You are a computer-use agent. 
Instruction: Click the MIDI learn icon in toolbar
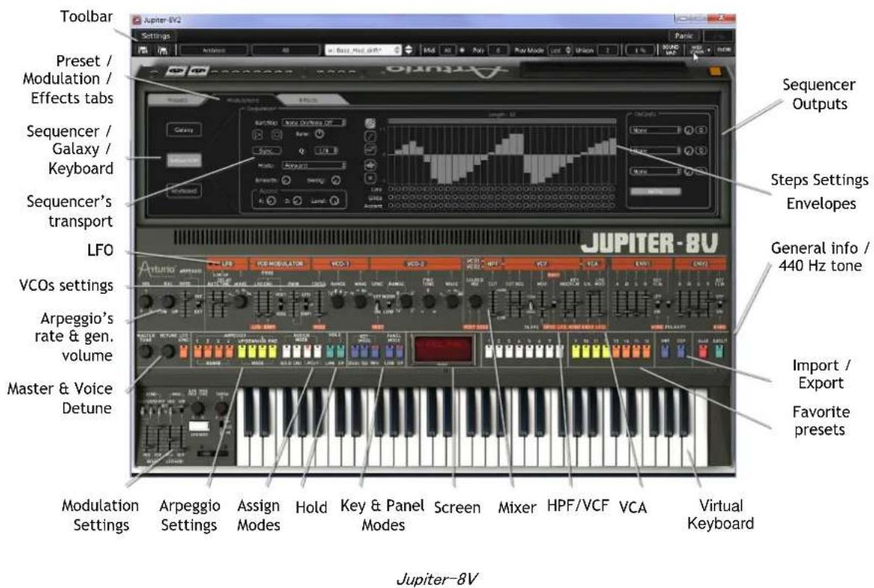pos(697,50)
